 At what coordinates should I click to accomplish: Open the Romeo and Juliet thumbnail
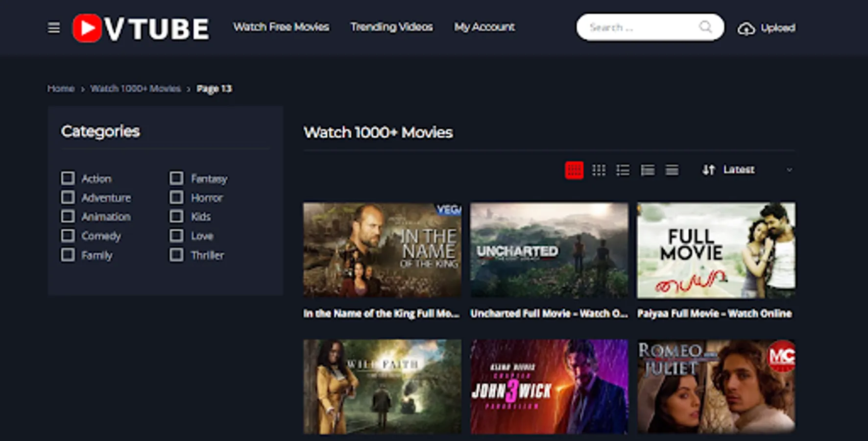716,387
